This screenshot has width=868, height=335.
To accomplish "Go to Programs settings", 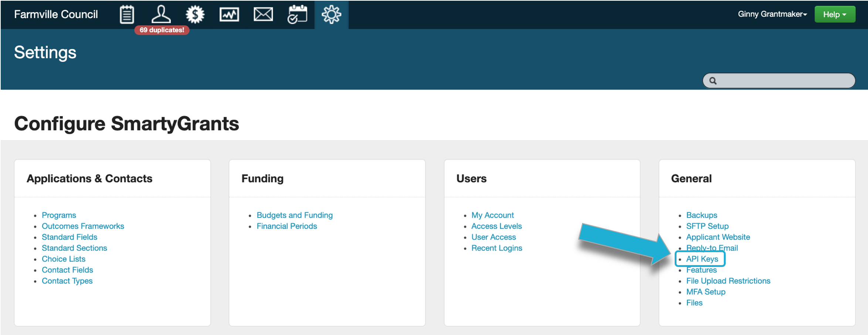I will coord(59,215).
